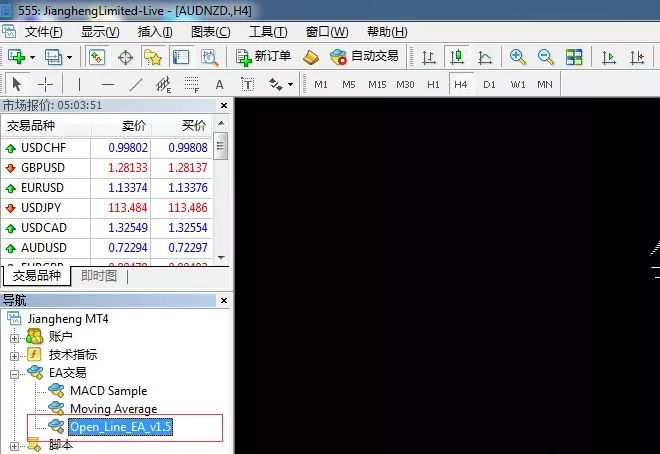
Task: Open the 帮助(H) menu
Action: point(387,32)
